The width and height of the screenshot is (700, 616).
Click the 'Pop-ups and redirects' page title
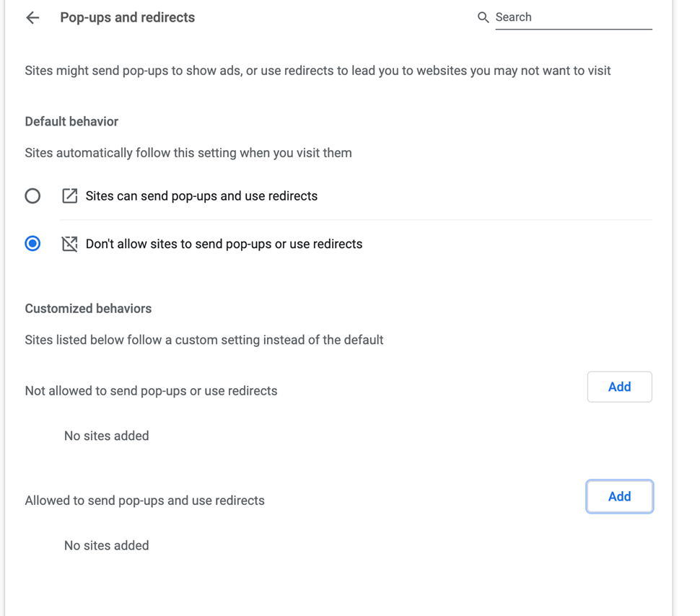tap(127, 17)
